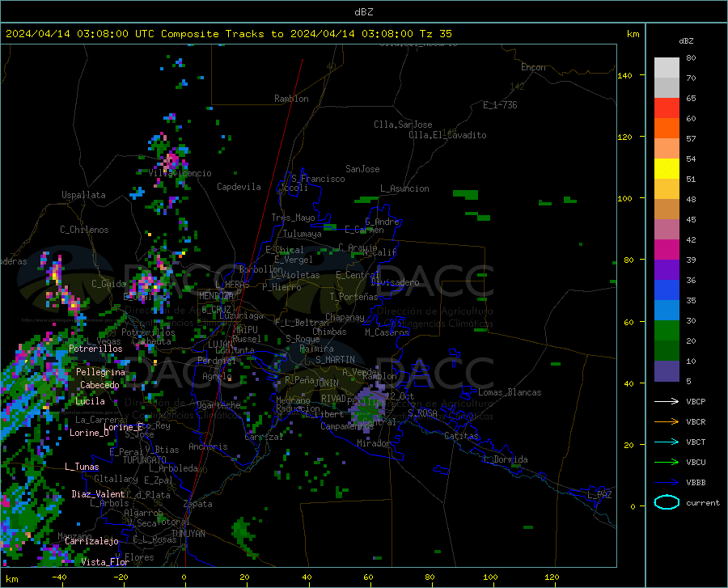
Task: Click the Clla.SanJose map label
Action: click(403, 125)
